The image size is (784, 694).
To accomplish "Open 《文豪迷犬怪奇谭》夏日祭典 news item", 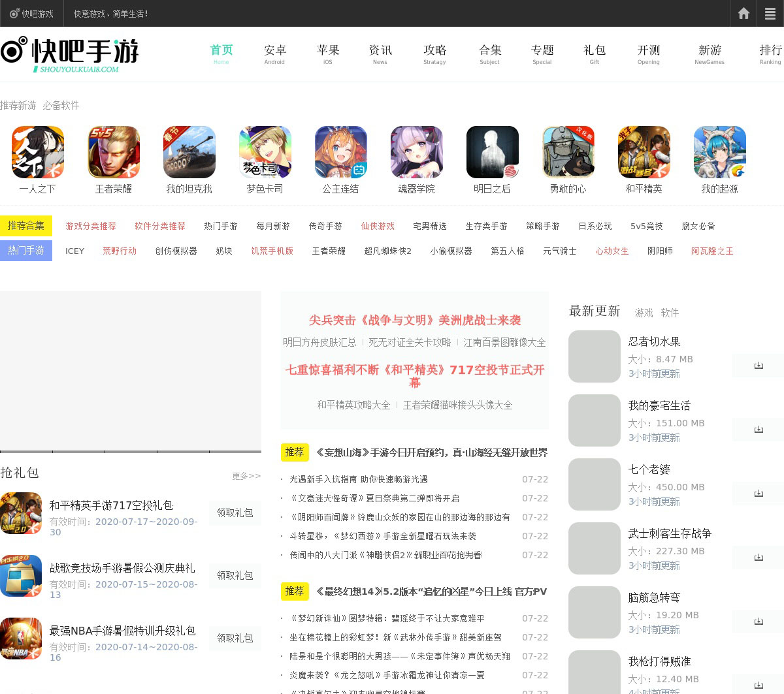I will click(x=374, y=498).
